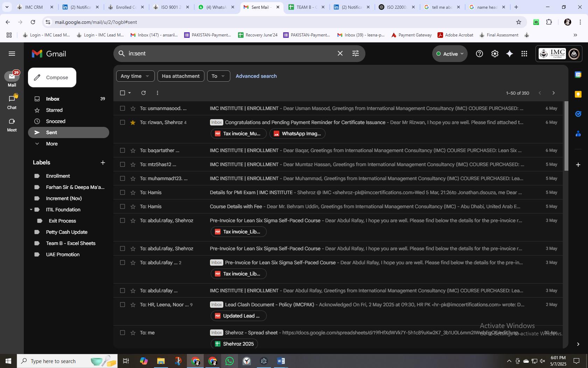Open Shehroz 2025 spreadsheet attachment

234,344
